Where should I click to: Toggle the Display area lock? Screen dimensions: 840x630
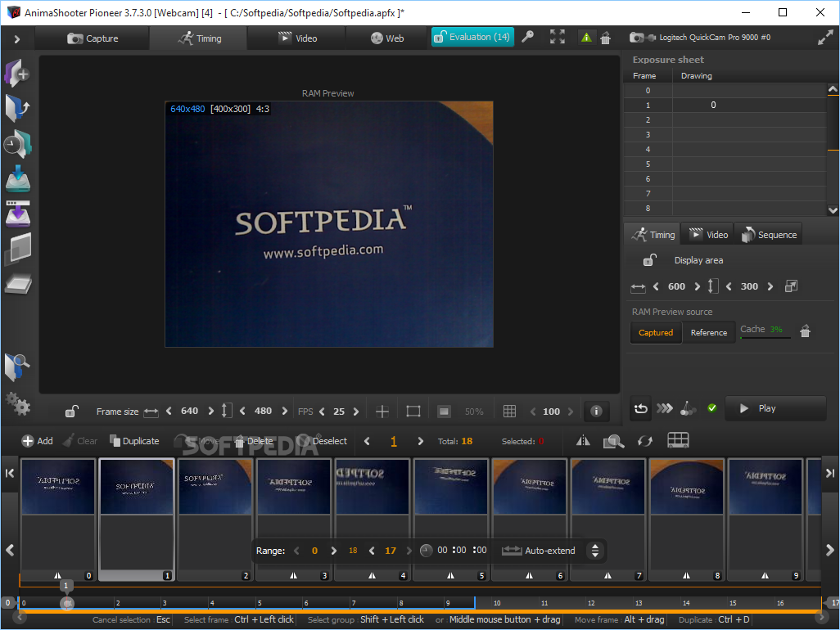pyautogui.click(x=649, y=260)
